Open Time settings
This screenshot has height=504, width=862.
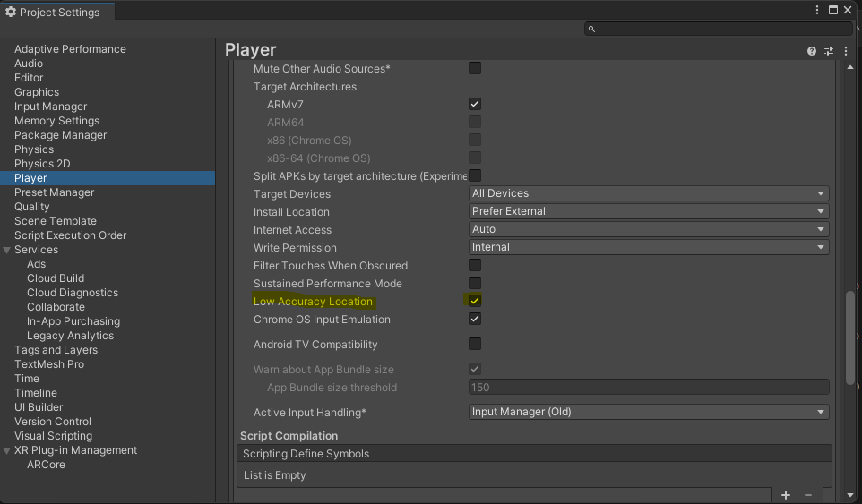click(27, 379)
